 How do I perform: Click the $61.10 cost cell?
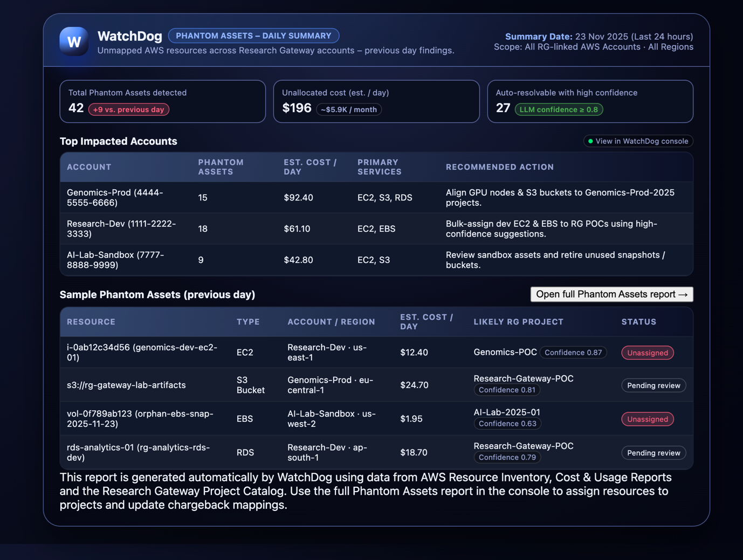pyautogui.click(x=297, y=229)
